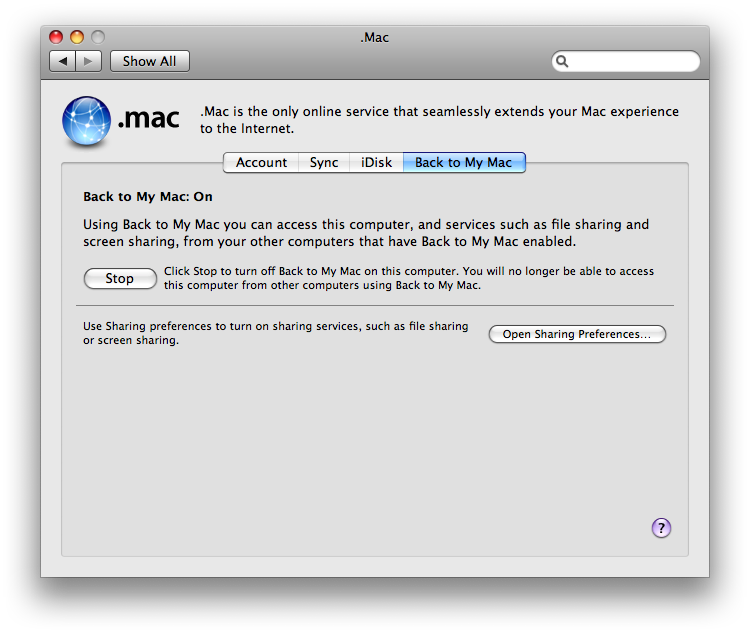
Task: Minimize the .Mac window with yellow button
Action: point(77,37)
